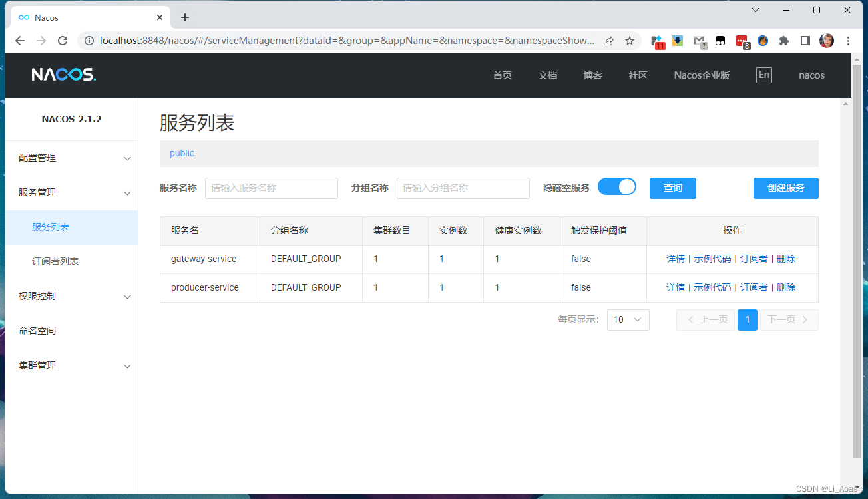
Task: Click the forward navigation arrow
Action: coord(41,41)
